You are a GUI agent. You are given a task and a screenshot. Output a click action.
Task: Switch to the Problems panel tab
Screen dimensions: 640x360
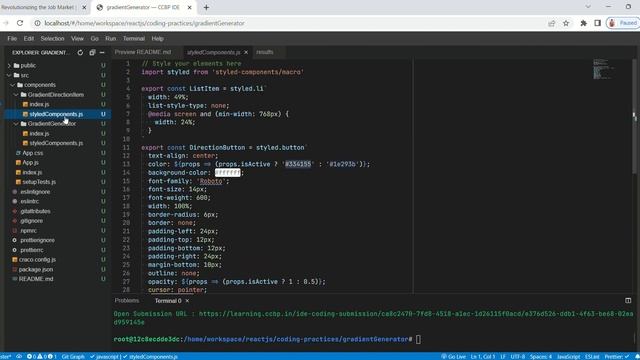click(x=127, y=301)
